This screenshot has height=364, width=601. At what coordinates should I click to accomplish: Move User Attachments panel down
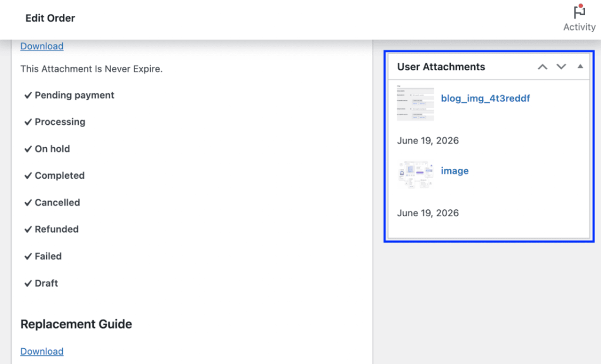pyautogui.click(x=561, y=67)
